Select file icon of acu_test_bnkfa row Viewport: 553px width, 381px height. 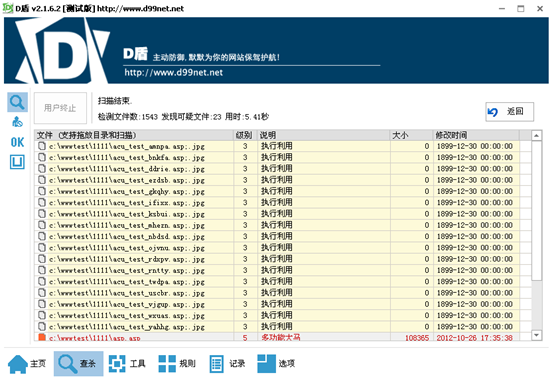42,157
